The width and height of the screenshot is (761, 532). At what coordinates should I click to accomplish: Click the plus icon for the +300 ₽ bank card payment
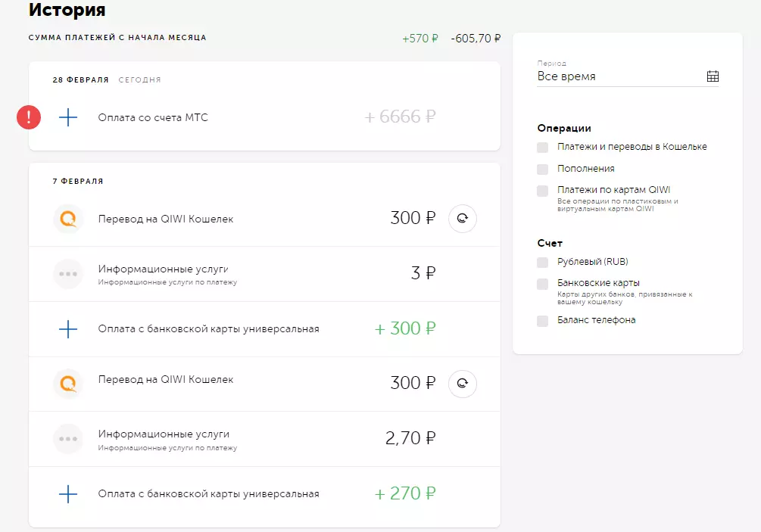68,329
